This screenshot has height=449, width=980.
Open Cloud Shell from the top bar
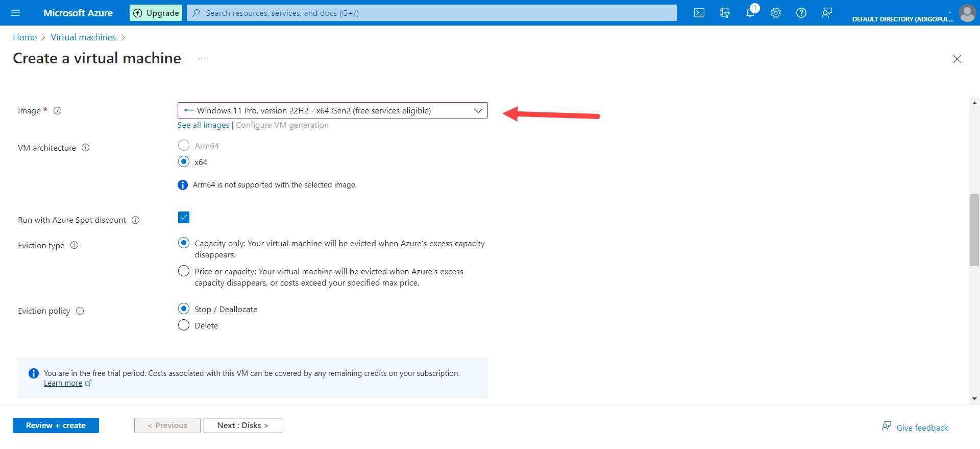click(x=699, y=13)
